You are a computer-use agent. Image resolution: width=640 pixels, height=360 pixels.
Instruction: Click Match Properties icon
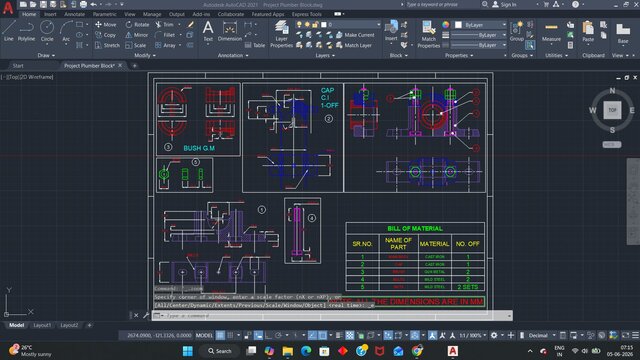tap(429, 34)
